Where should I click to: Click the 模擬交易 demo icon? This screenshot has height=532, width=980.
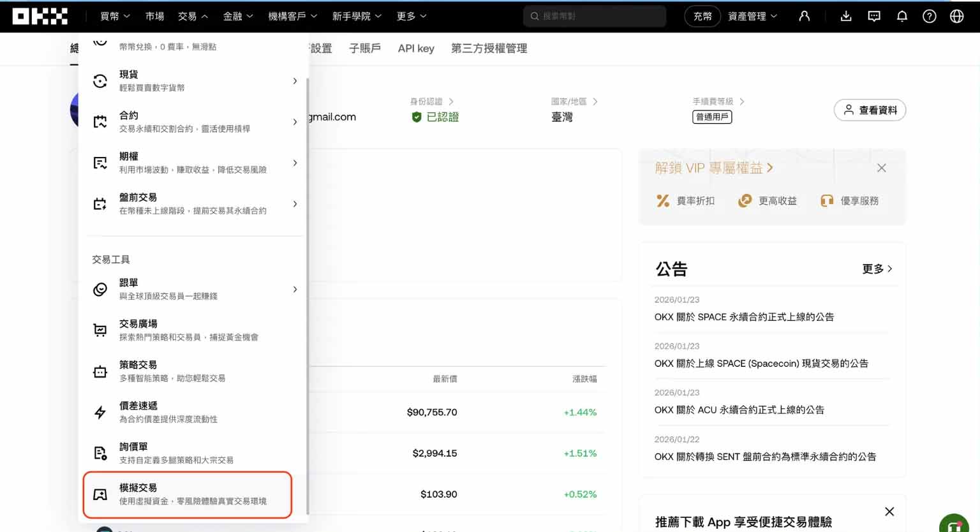100,494
